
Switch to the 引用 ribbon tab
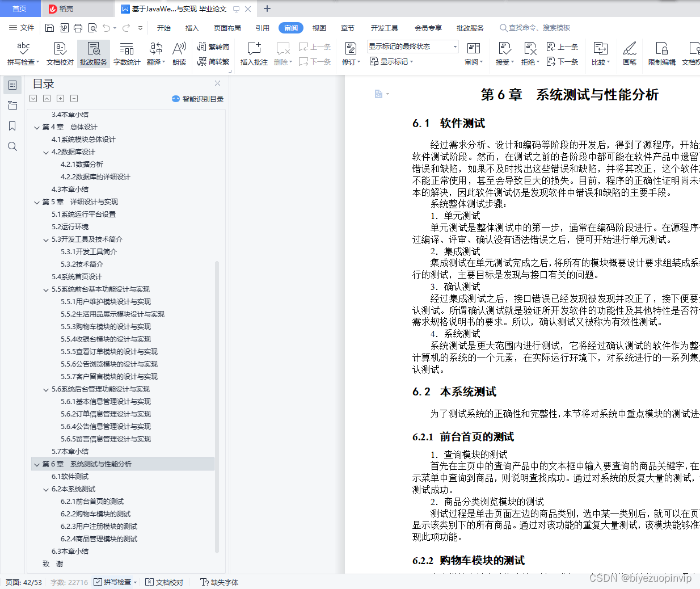tap(263, 28)
